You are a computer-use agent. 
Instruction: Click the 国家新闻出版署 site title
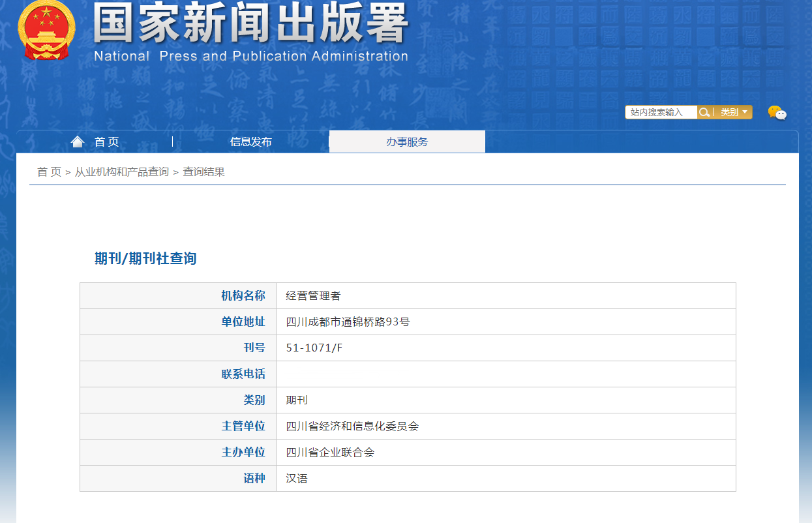click(250, 25)
